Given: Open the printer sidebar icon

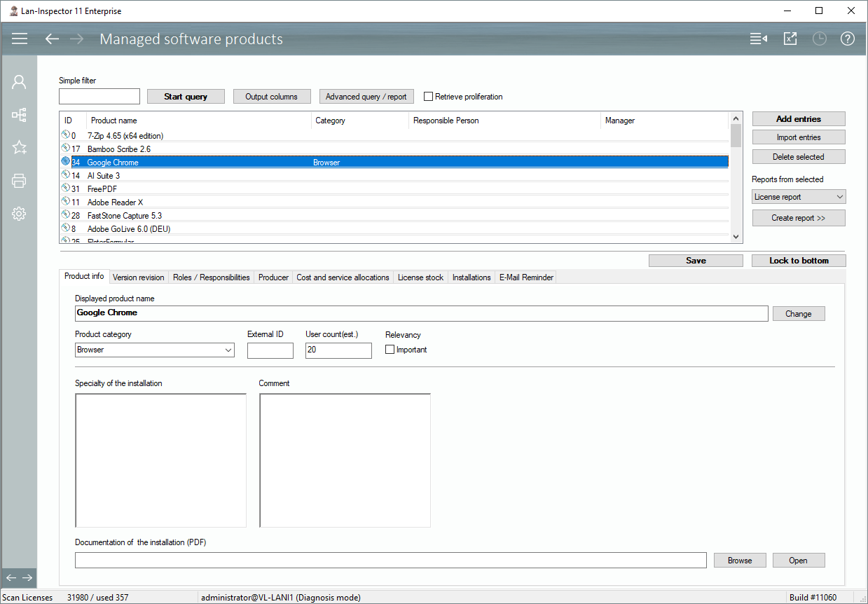Looking at the screenshot, I should tap(19, 181).
